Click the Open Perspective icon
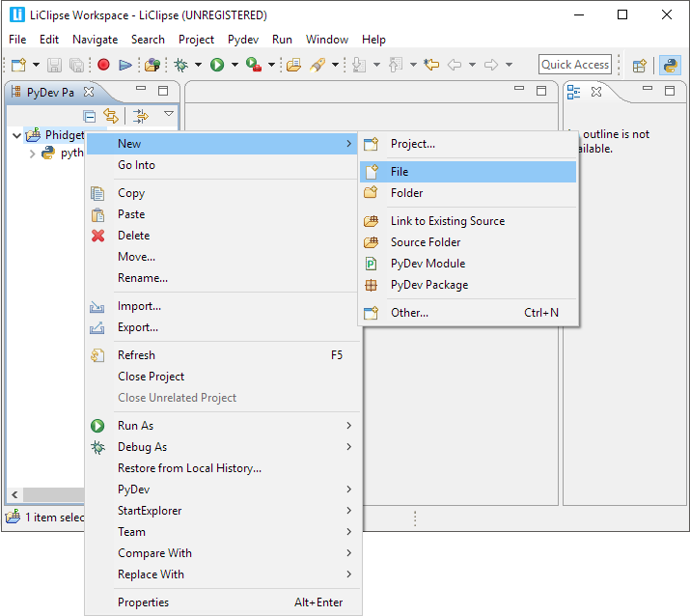690x616 pixels. [640, 66]
